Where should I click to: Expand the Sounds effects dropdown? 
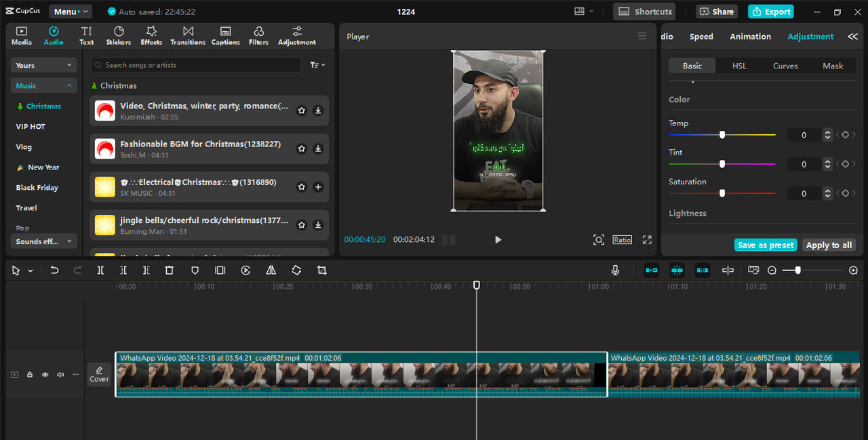click(x=43, y=241)
